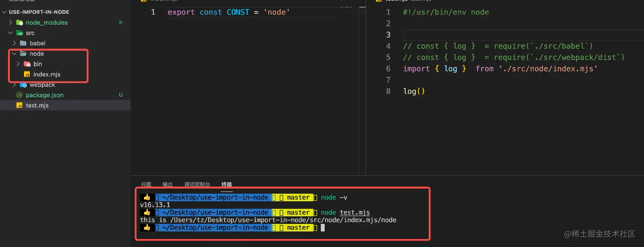The width and height of the screenshot is (644, 247).
Task: Click line number 8 in the right editor
Action: click(388, 91)
